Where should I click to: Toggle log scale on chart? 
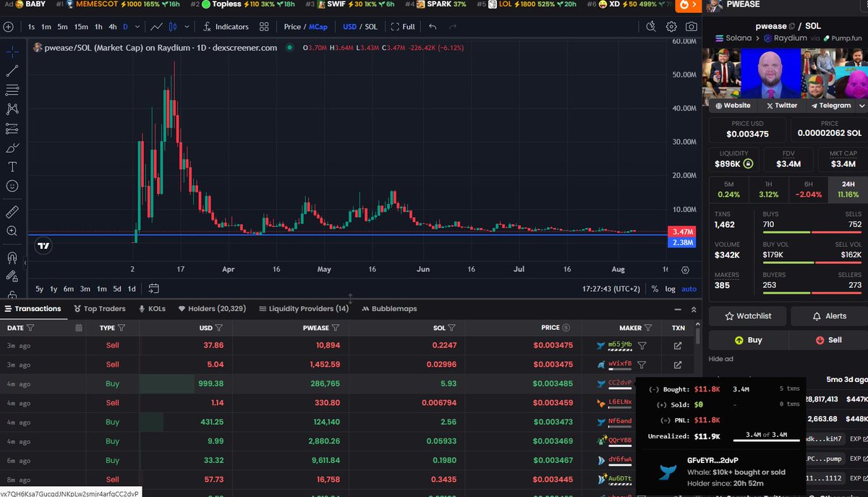pyautogui.click(x=671, y=289)
